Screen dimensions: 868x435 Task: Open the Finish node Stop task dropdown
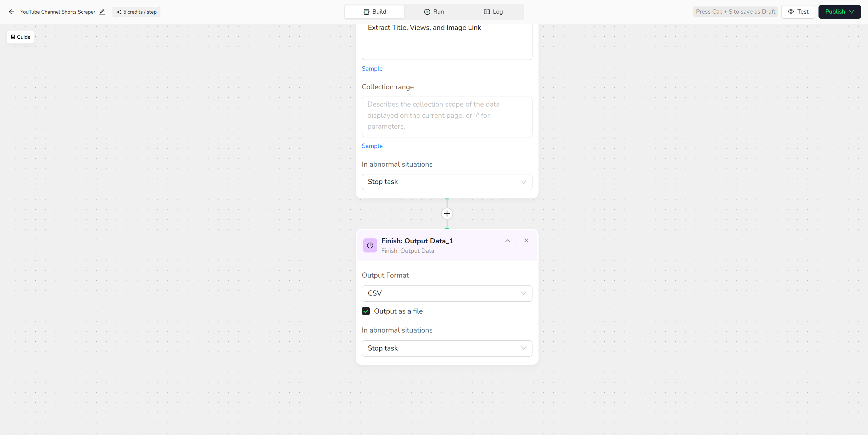pyautogui.click(x=447, y=348)
